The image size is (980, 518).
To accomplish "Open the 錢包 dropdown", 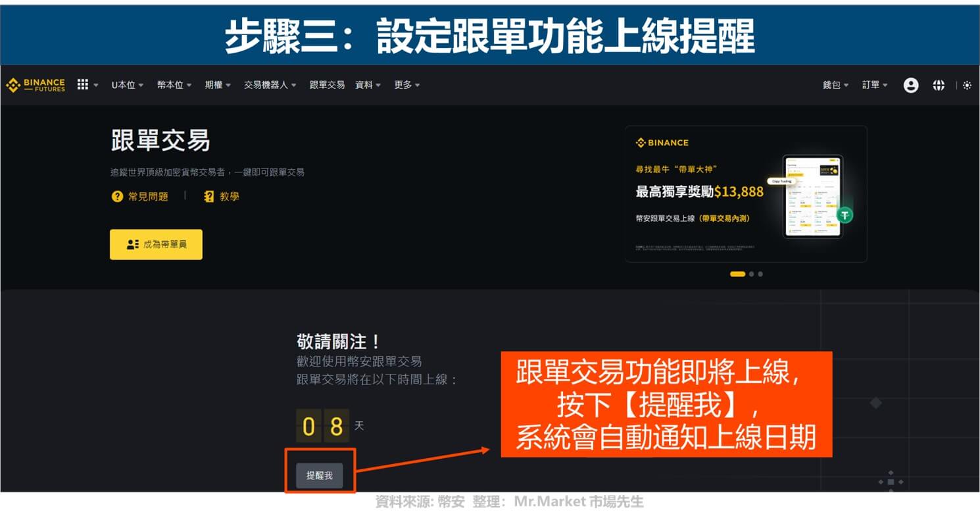I will tap(836, 85).
